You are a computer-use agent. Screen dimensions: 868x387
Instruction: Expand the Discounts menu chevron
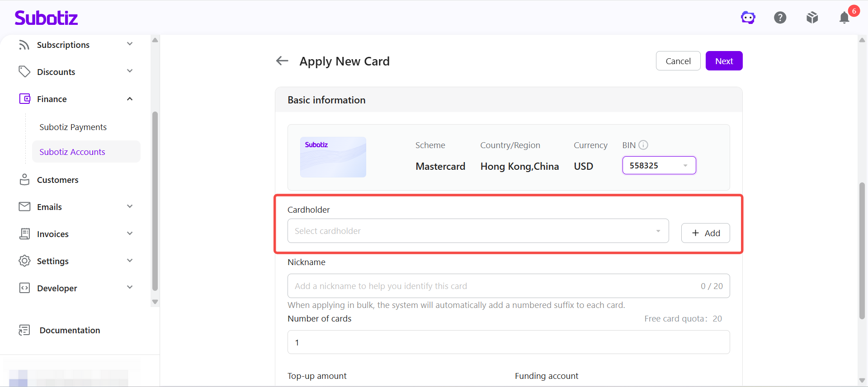(130, 71)
